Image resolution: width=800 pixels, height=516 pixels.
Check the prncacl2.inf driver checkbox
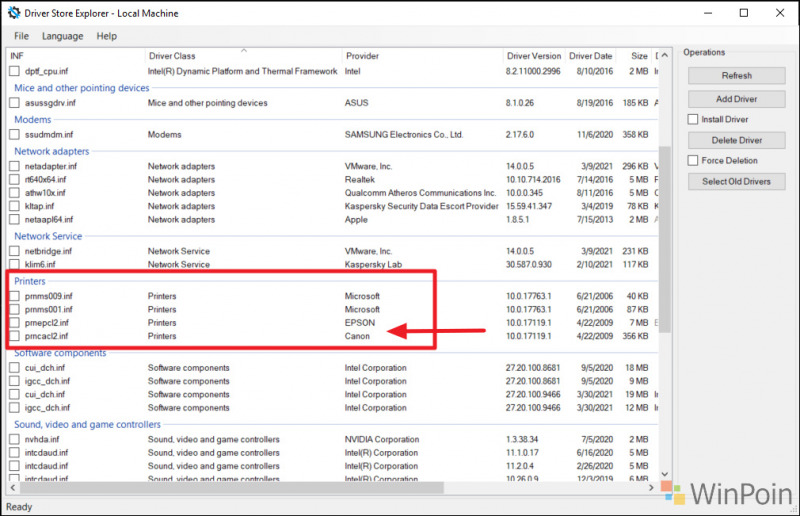coord(14,336)
